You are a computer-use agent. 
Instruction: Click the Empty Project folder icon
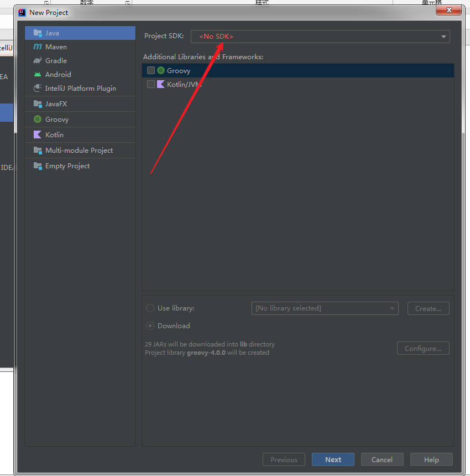pyautogui.click(x=38, y=166)
